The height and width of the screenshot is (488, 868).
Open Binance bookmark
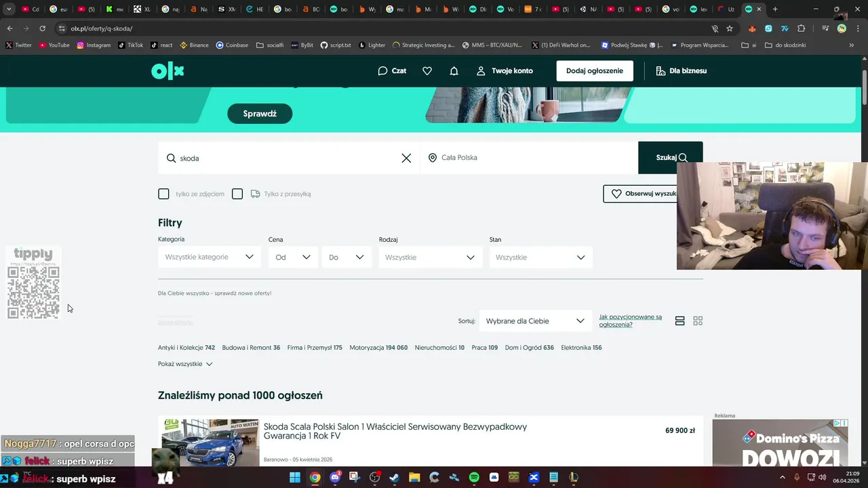tap(194, 45)
